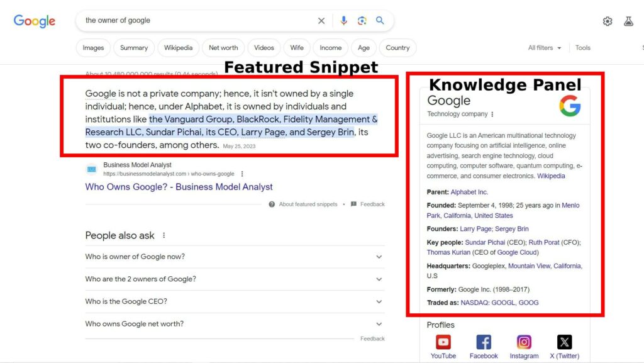Open the Larry Page founder link

[475, 229]
